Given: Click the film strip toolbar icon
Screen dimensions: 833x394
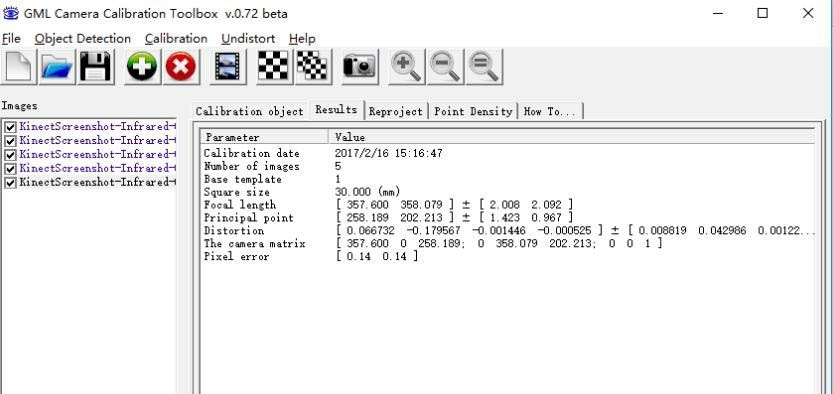Looking at the screenshot, I should tap(227, 67).
